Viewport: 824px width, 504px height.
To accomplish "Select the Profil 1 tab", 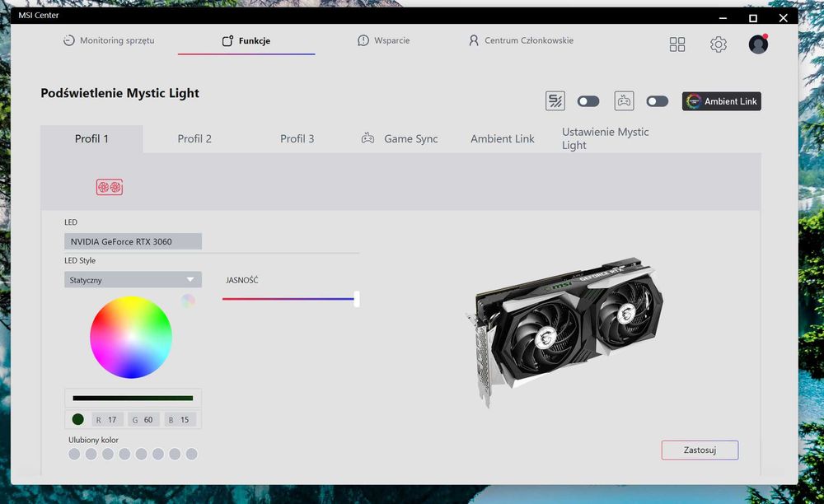I will pyautogui.click(x=91, y=138).
